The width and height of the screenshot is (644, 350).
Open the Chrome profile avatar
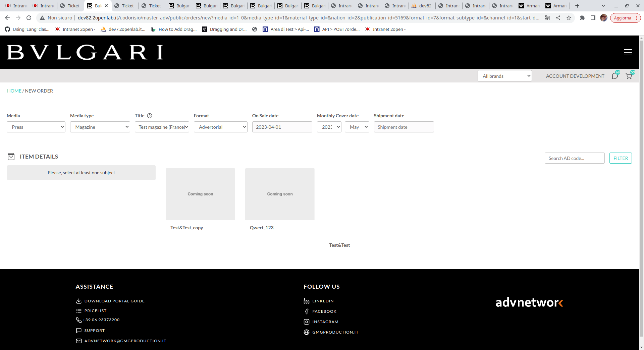coord(604,18)
